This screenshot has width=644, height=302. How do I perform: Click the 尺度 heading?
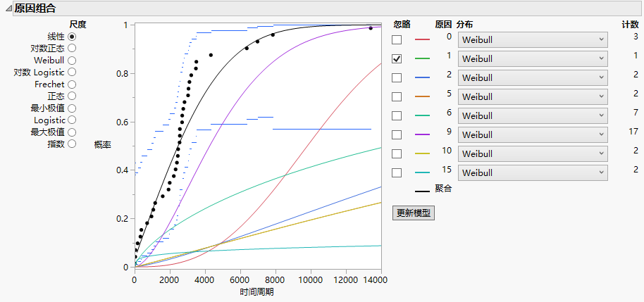(x=78, y=25)
